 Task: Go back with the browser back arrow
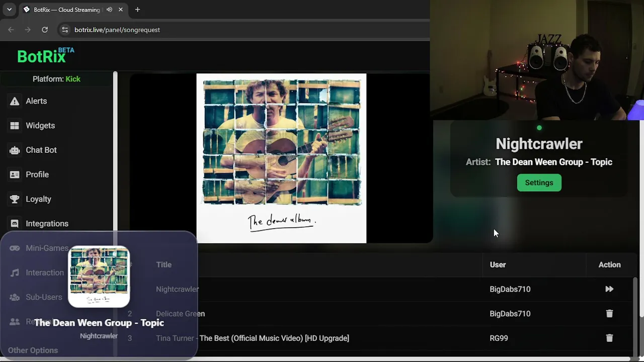coord(11,30)
